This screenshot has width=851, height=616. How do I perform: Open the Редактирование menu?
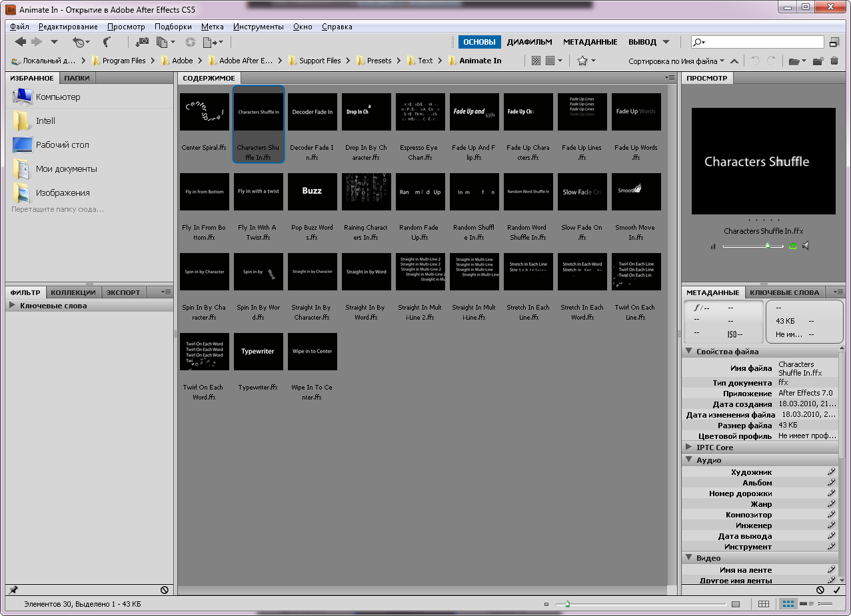pyautogui.click(x=68, y=27)
